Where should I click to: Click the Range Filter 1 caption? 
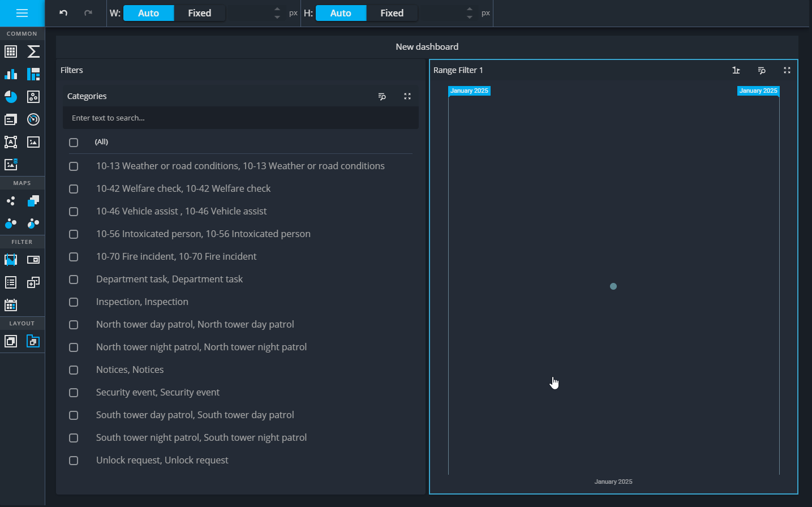click(458, 70)
